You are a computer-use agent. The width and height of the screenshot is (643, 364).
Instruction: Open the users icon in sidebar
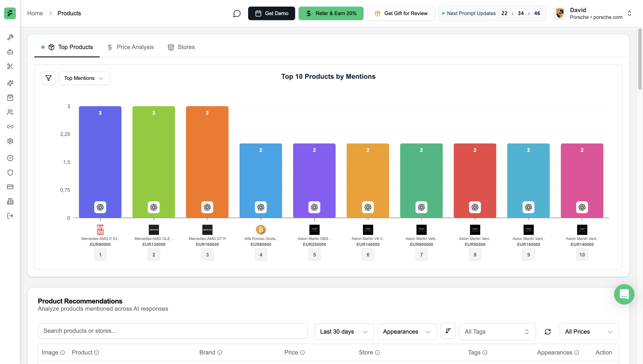[x=10, y=112]
